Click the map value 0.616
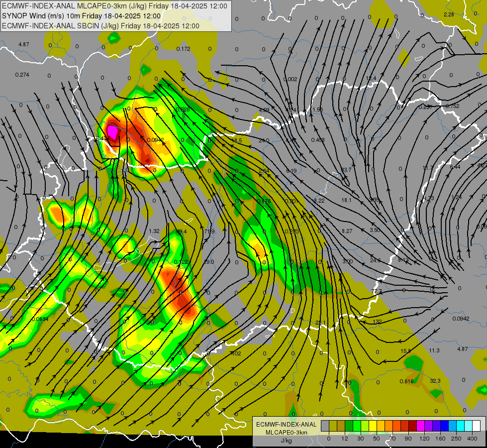This screenshot has height=448, width=487. click(406, 381)
